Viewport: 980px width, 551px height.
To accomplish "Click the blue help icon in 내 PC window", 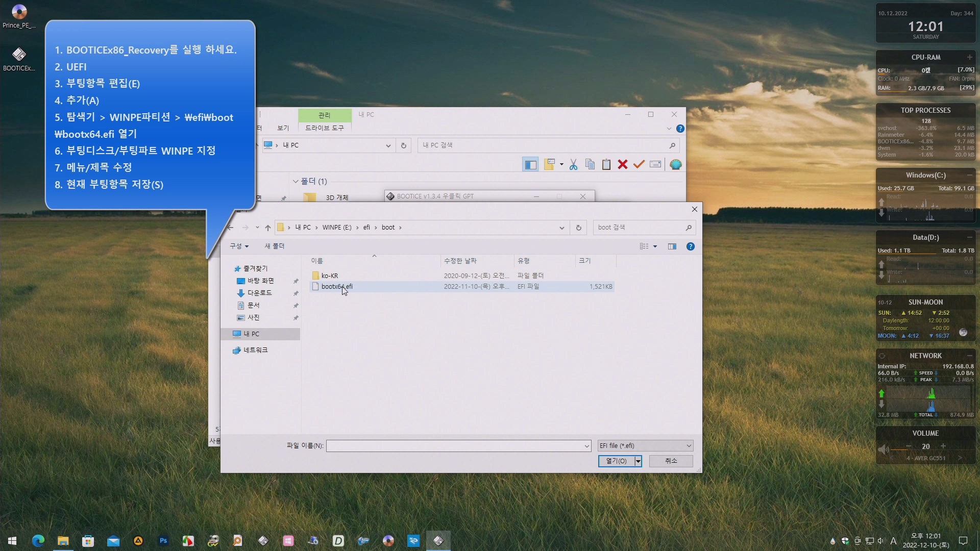I will click(680, 129).
